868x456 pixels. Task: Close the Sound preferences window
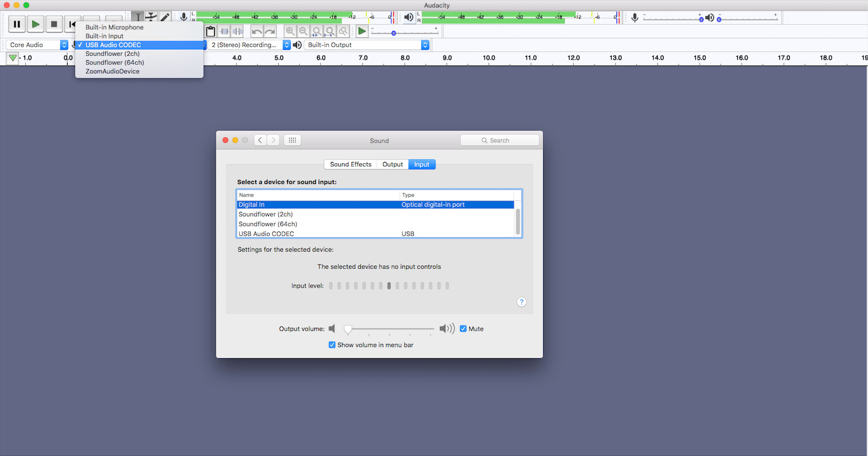coord(225,140)
